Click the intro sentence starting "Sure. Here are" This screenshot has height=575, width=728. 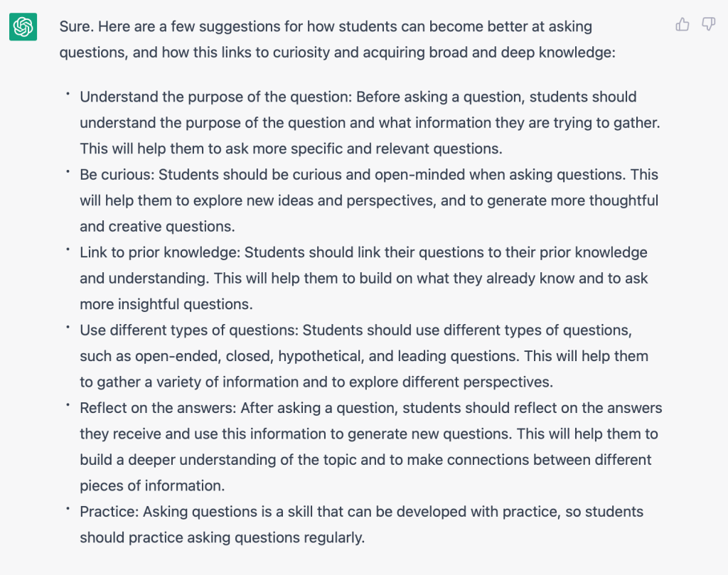coord(326,28)
